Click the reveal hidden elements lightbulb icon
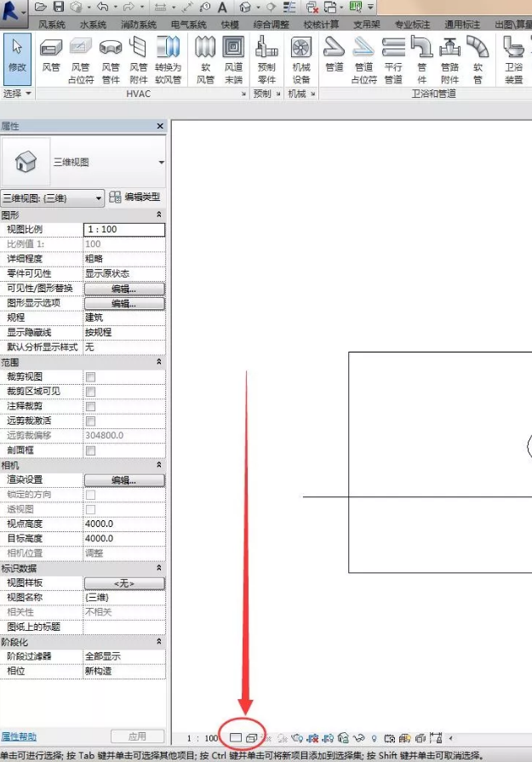This screenshot has height=762, width=532. pyautogui.click(x=374, y=738)
